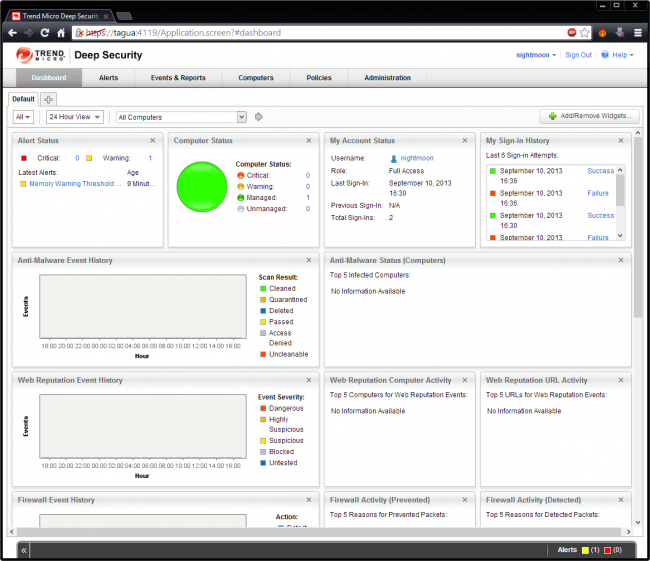650x561 pixels.
Task: Click the horizontal scrollbar left arrow
Action: (x=12, y=532)
